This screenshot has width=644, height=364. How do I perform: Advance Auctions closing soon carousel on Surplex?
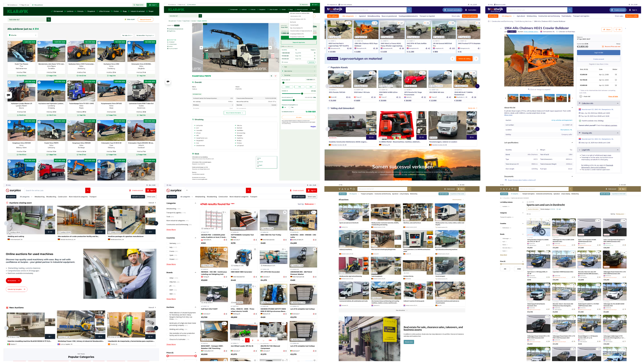pos(156,223)
